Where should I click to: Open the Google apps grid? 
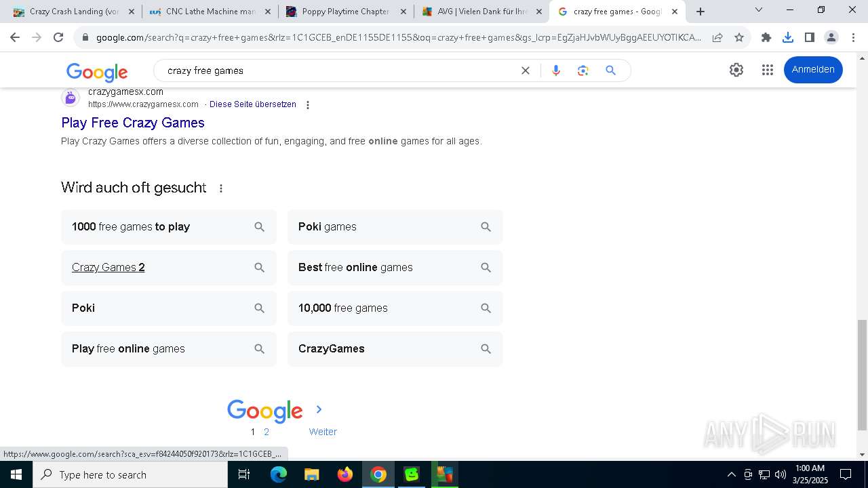point(768,70)
